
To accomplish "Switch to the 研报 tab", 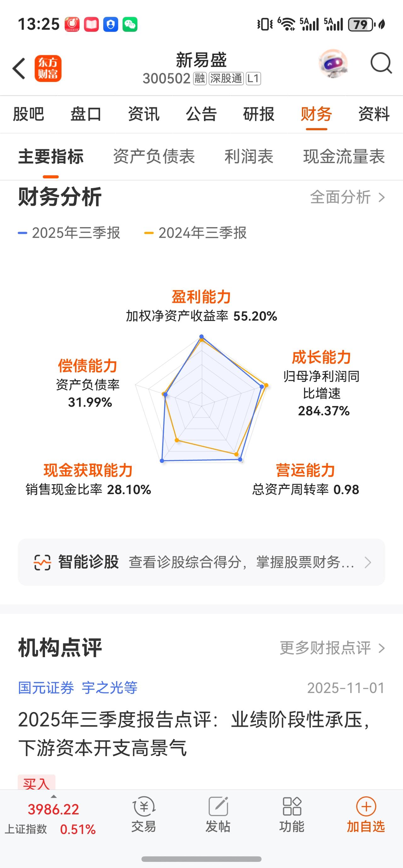I will point(258,114).
